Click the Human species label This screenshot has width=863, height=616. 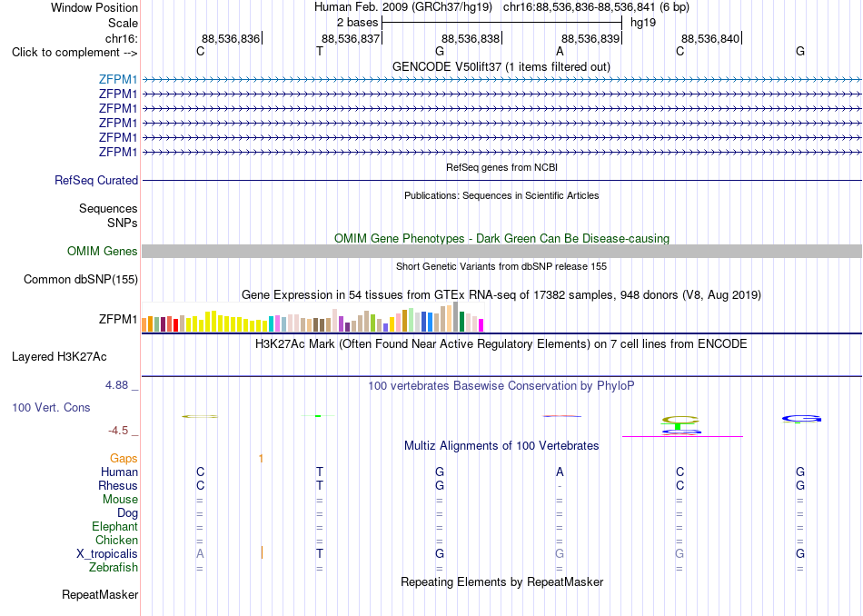119,472
